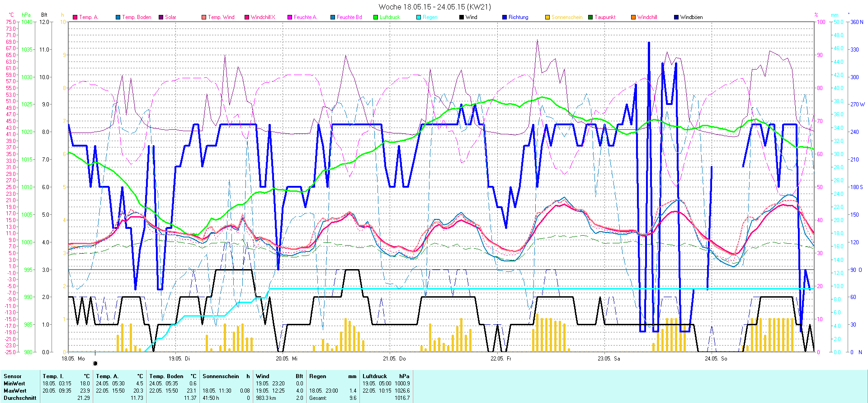The height and width of the screenshot is (403, 868).
Task: Click the blue Richtung legend marker
Action: pos(505,17)
